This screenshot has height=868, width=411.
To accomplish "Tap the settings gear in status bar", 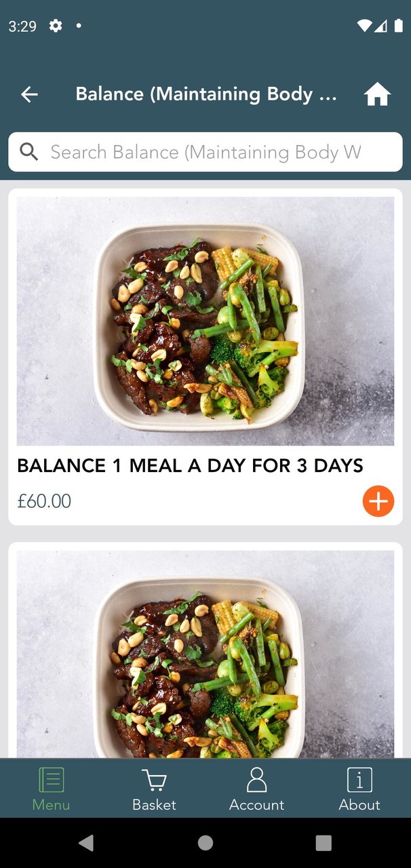I will click(x=56, y=26).
